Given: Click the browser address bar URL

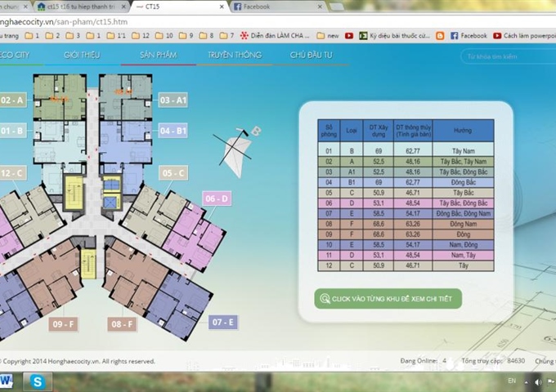Looking at the screenshot, I should 64,22.
